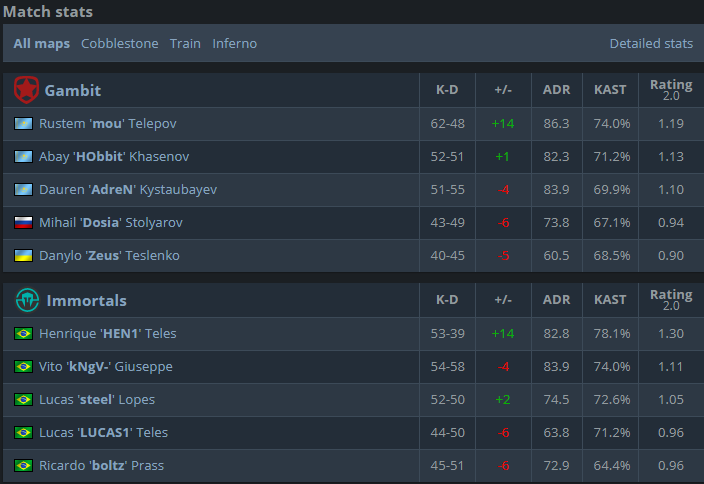704x484 pixels.
Task: Open Vito 'kNgV-' Giuseppe player profile
Action: (106, 366)
